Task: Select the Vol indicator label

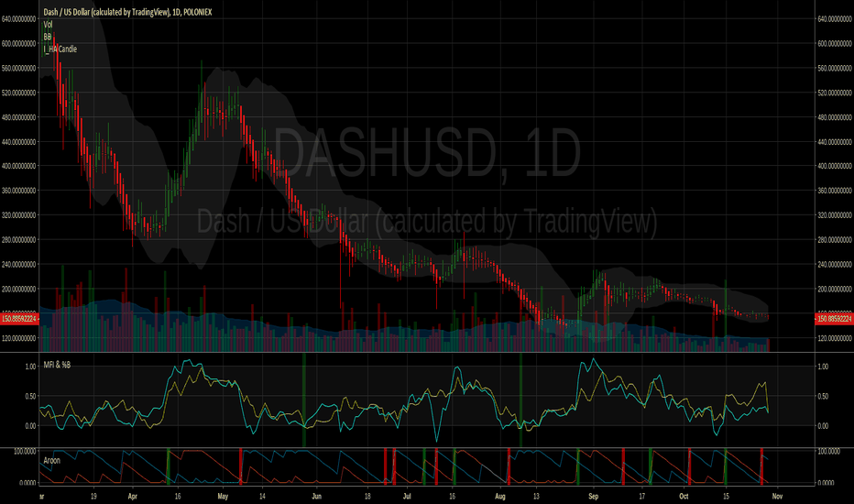Action: coord(48,25)
